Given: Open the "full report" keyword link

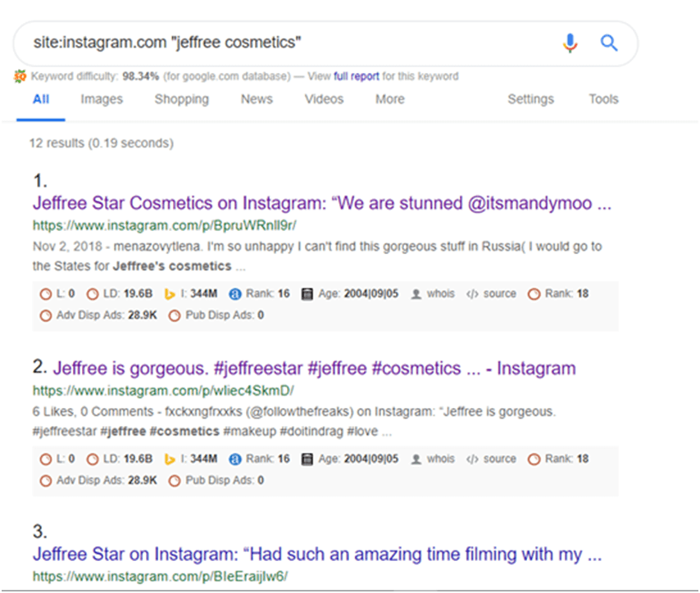Looking at the screenshot, I should 357,76.
